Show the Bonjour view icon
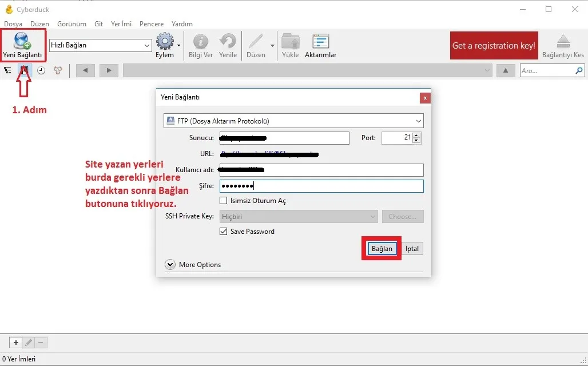588x366 pixels. pos(58,70)
